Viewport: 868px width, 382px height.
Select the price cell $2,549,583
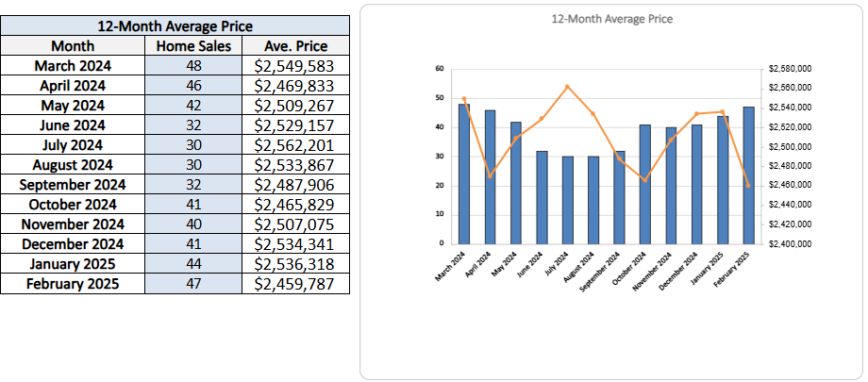pyautogui.click(x=296, y=66)
